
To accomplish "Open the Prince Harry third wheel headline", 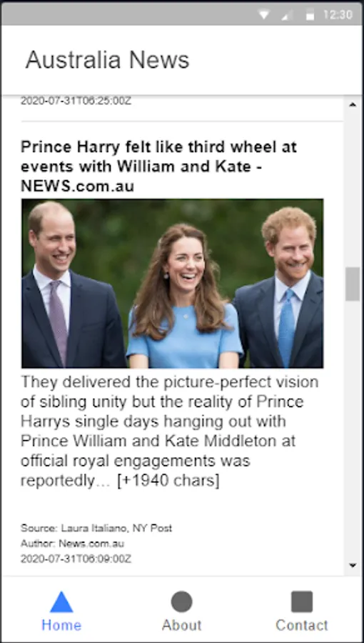I will tap(159, 166).
